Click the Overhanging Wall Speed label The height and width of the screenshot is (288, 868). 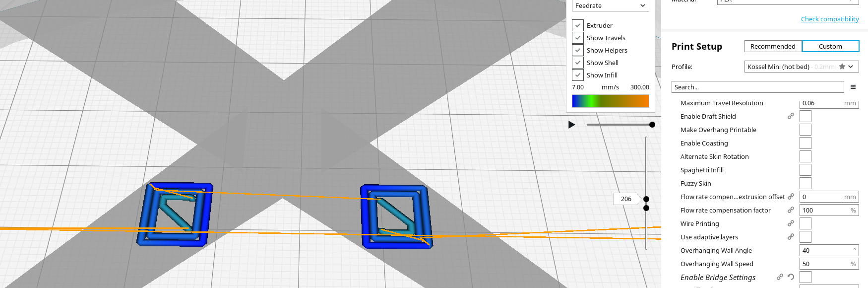pyautogui.click(x=717, y=264)
